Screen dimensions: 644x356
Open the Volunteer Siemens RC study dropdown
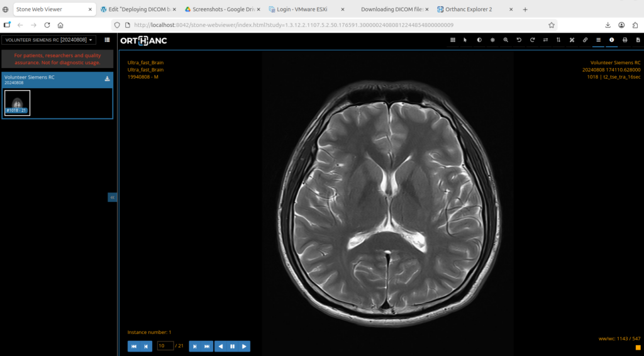tap(48, 40)
